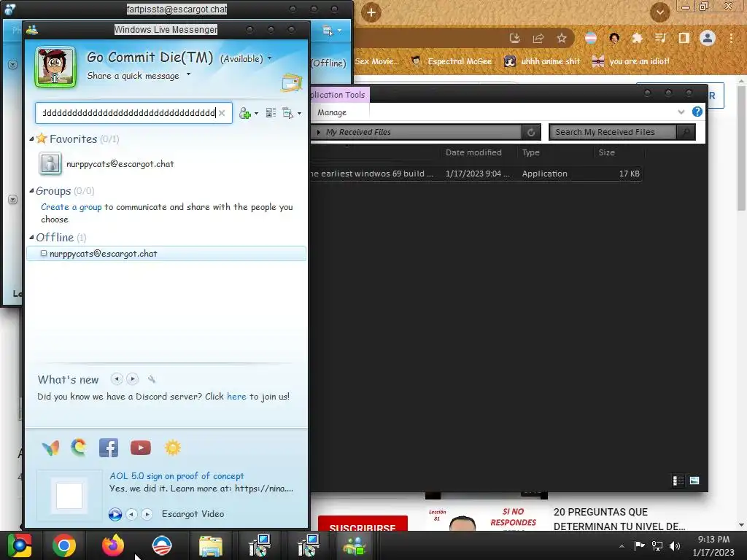
Task: Click the Create a group link
Action: [71, 207]
